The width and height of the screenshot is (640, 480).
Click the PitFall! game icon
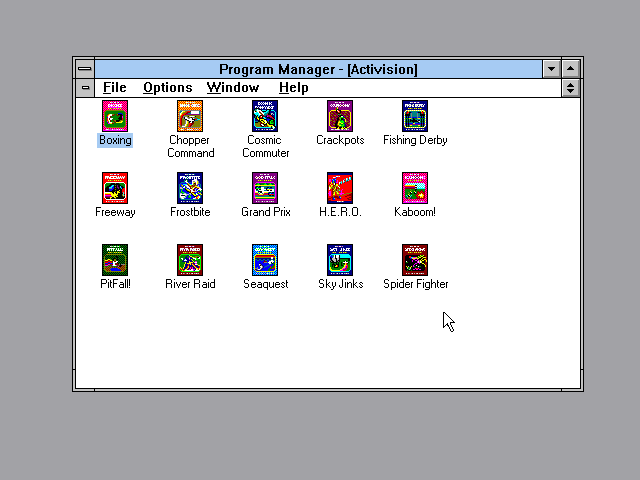click(x=115, y=260)
